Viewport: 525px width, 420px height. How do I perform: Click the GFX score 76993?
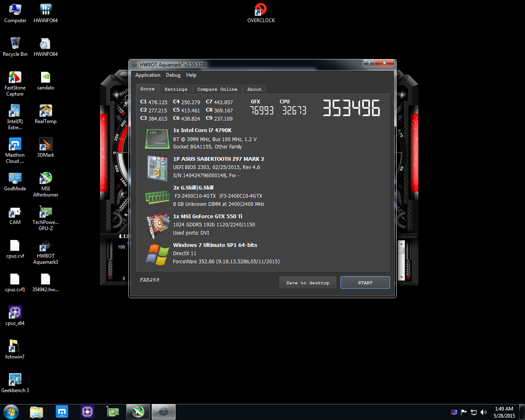pyautogui.click(x=262, y=110)
